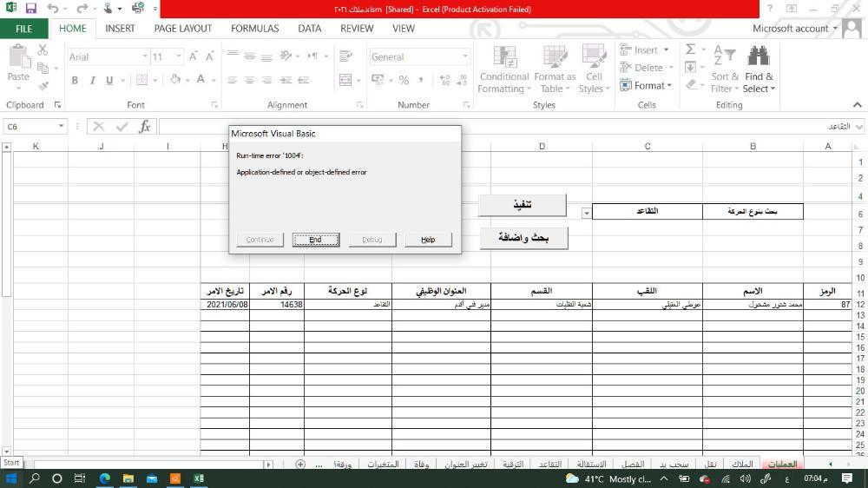Click the Undo arrow icon
Image resolution: width=868 pixels, height=488 pixels.
[x=53, y=9]
